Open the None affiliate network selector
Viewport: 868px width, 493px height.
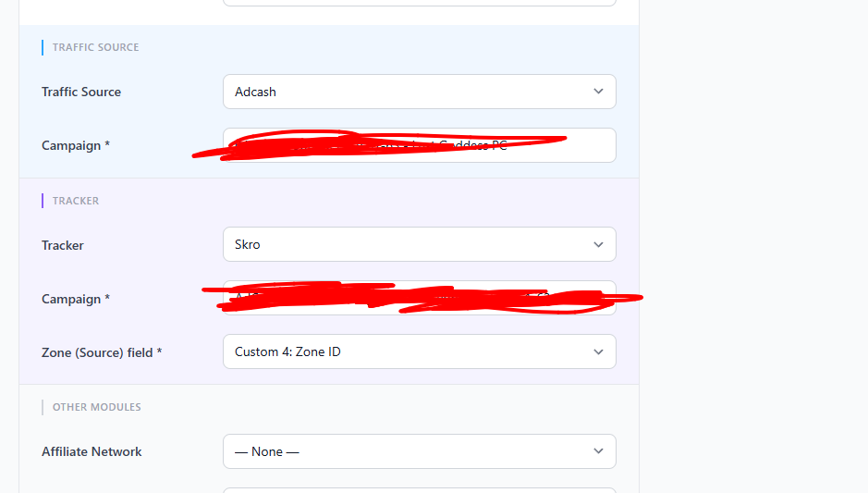coord(420,451)
